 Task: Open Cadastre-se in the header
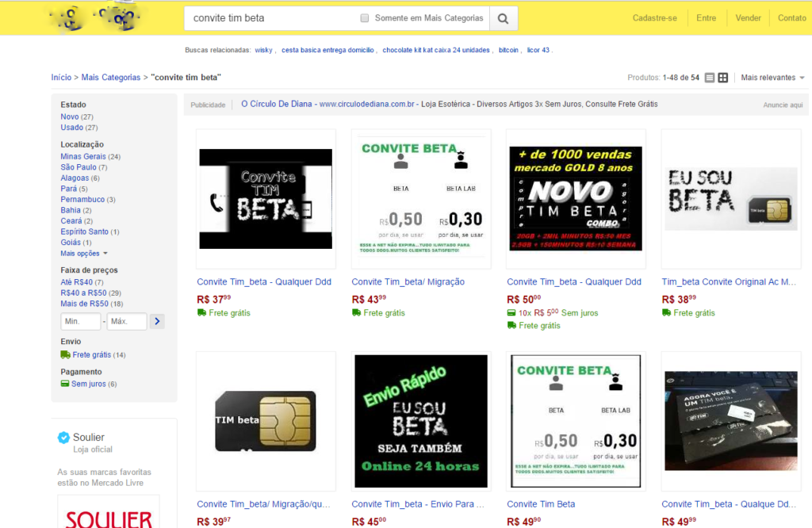(654, 18)
